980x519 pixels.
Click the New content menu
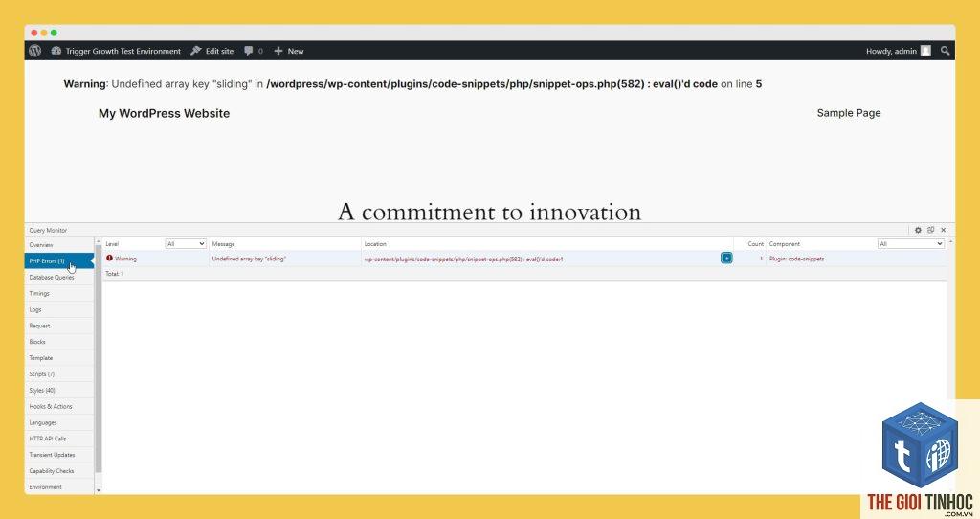[296, 52]
